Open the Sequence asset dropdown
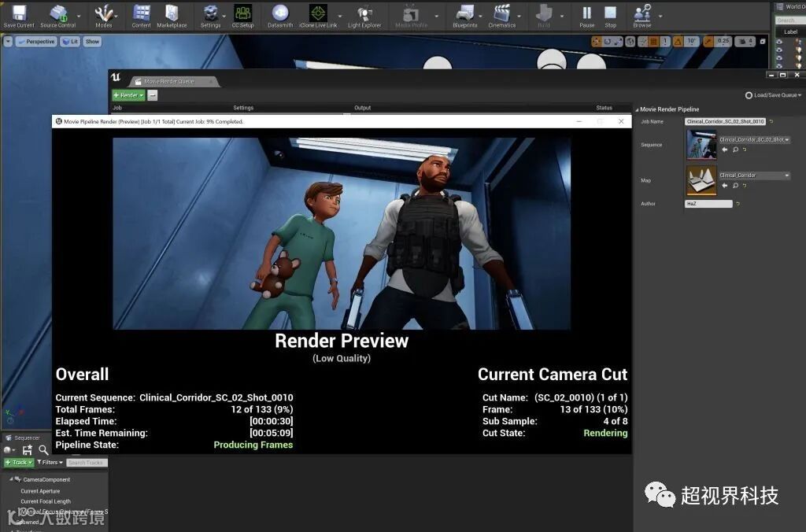 pos(754,139)
